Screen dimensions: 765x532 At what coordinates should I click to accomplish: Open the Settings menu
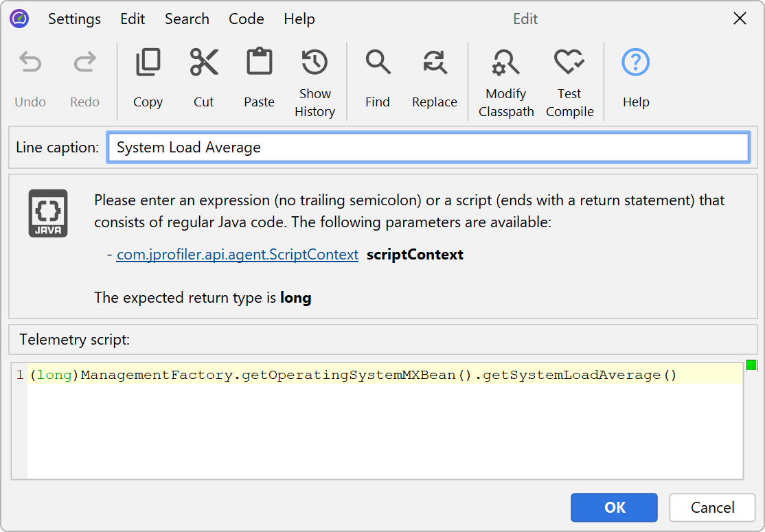74,19
